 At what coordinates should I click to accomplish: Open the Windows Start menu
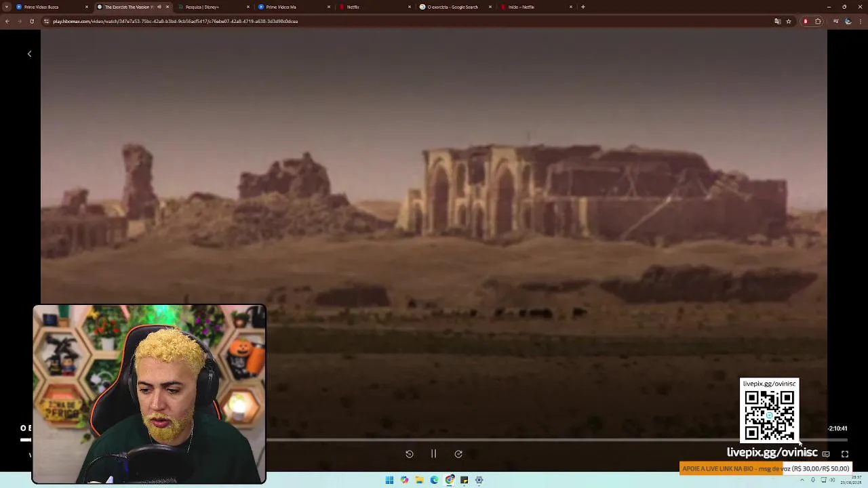pos(390,480)
